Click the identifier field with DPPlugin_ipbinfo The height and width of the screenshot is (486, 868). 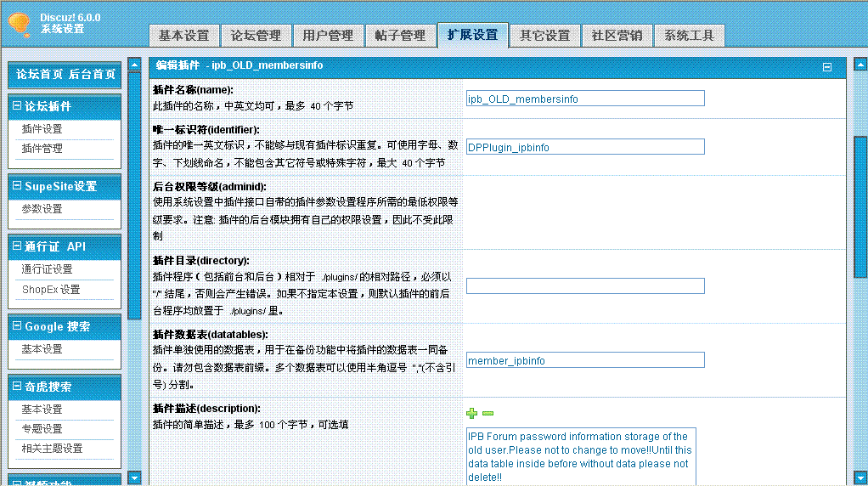point(585,147)
